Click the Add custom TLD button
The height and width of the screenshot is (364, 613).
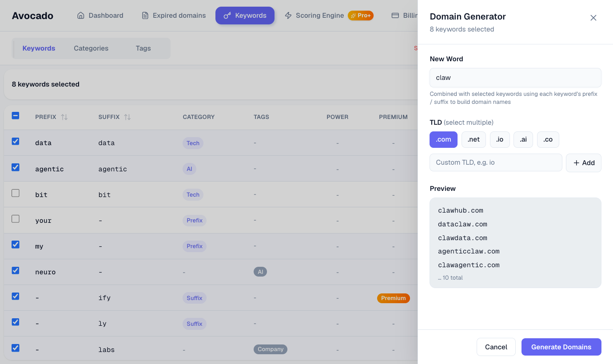(x=584, y=163)
